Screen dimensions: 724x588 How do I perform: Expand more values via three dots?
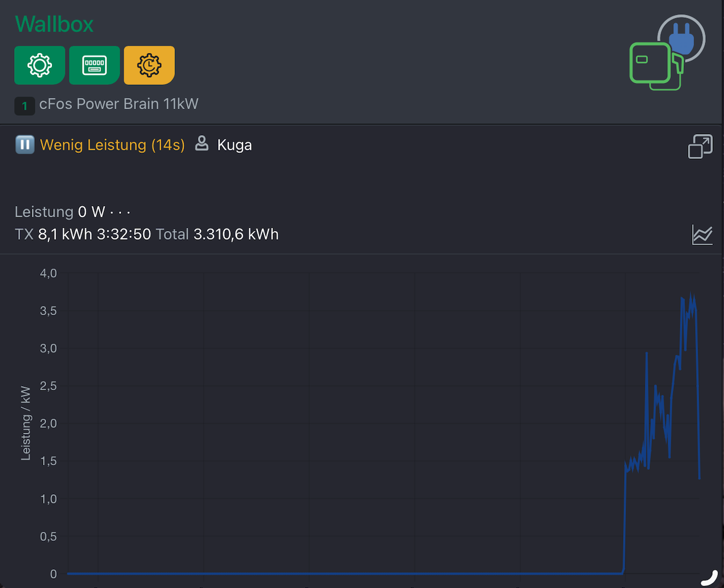click(x=120, y=212)
